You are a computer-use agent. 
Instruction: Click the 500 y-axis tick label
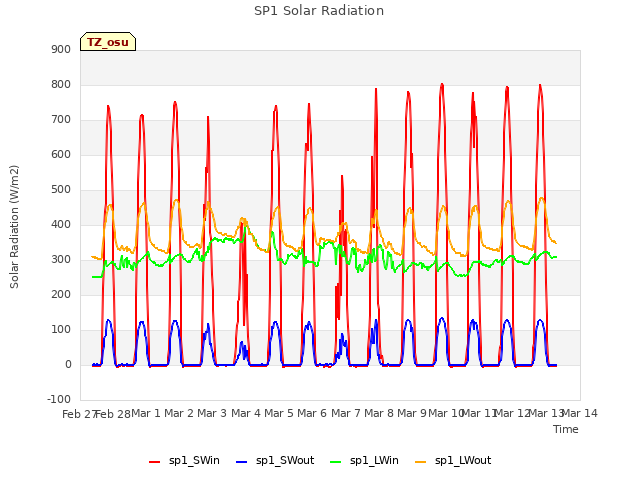(x=61, y=189)
